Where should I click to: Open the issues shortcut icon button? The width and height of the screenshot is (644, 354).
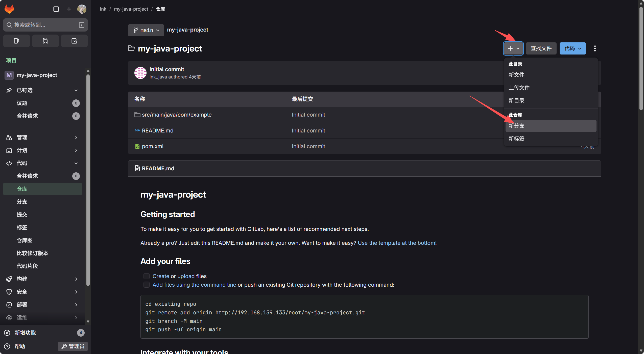[17, 41]
